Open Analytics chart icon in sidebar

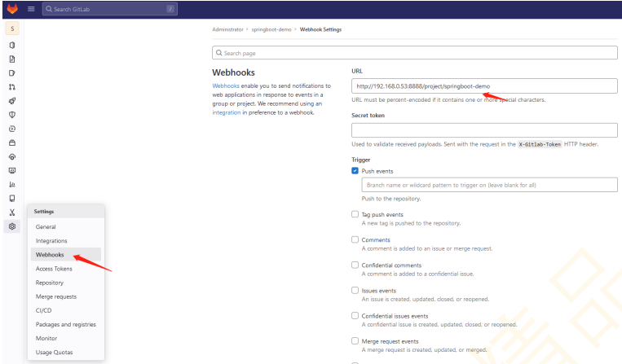coord(12,184)
